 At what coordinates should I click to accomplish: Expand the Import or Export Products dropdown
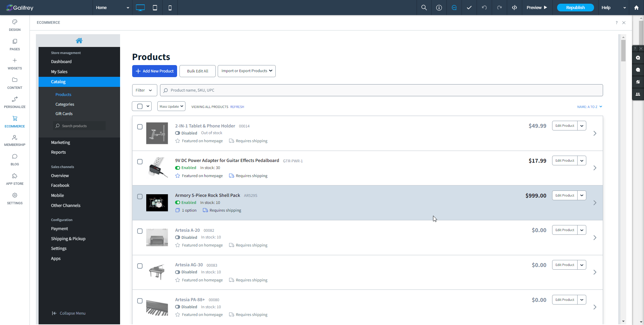point(247,71)
